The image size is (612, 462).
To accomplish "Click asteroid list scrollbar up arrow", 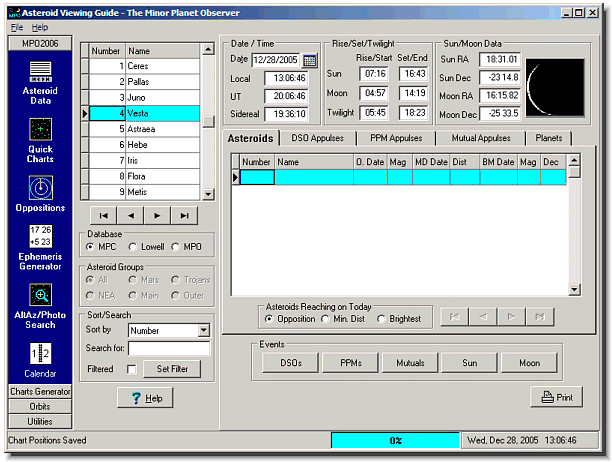I will coord(208,50).
